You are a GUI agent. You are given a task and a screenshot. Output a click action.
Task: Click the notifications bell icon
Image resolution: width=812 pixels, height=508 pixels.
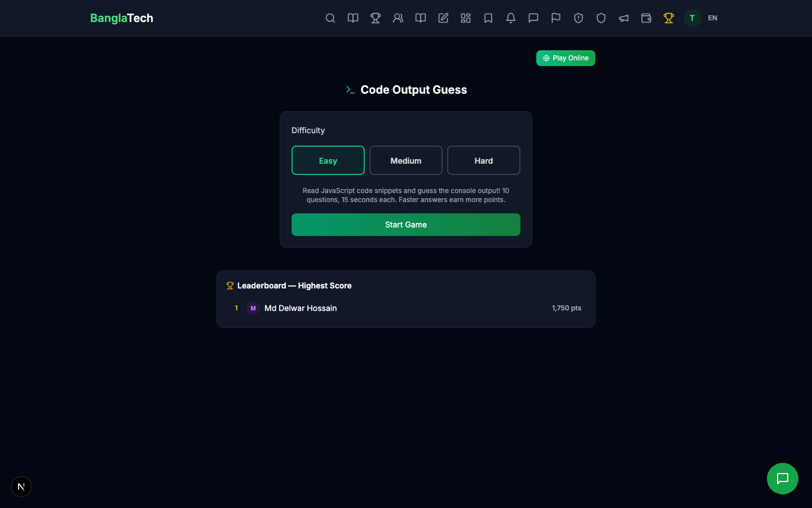pyautogui.click(x=511, y=18)
